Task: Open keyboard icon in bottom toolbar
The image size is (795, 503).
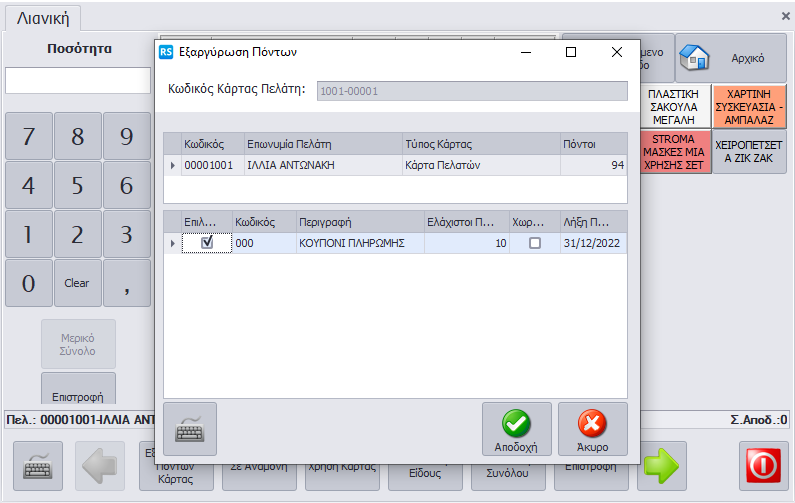Action: coord(38,466)
